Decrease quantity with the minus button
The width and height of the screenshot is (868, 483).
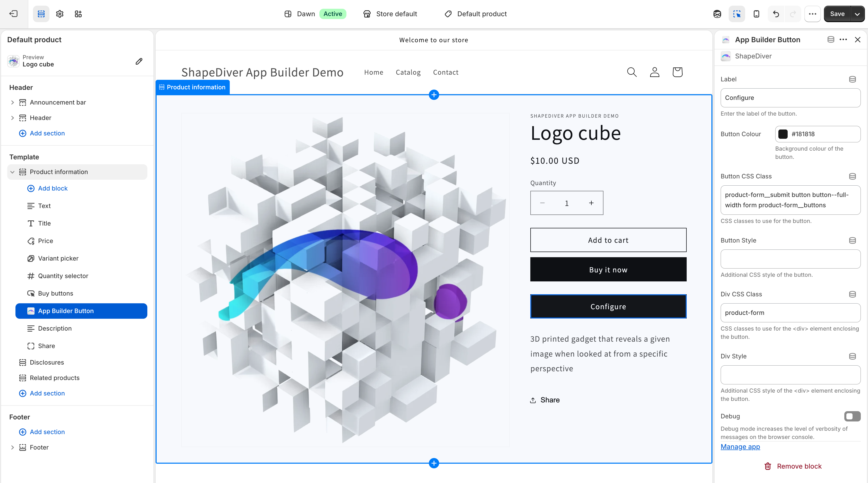click(542, 203)
